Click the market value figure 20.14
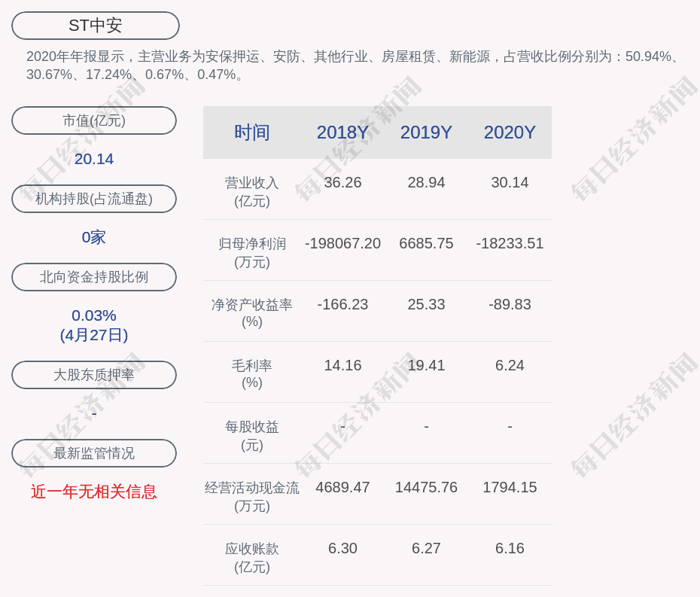 pos(94,159)
